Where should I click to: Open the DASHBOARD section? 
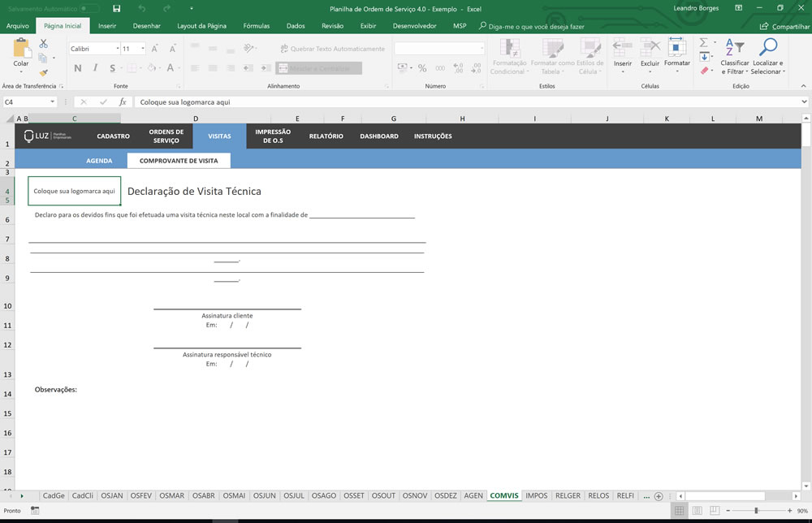point(379,136)
